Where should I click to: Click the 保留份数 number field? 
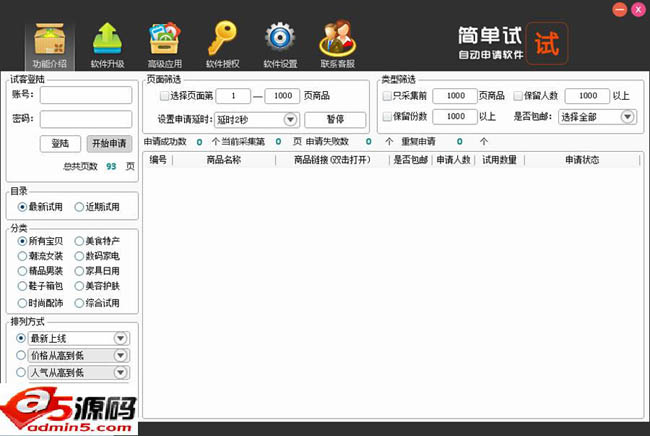pos(455,116)
